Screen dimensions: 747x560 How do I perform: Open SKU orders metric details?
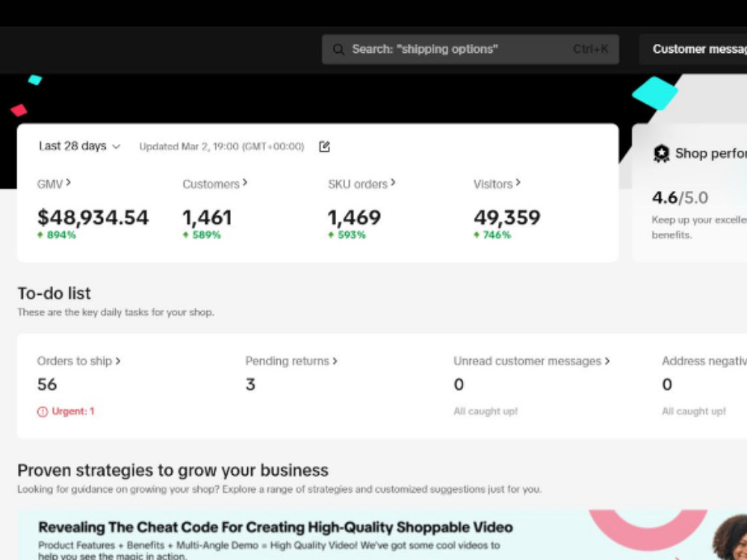pyautogui.click(x=362, y=184)
